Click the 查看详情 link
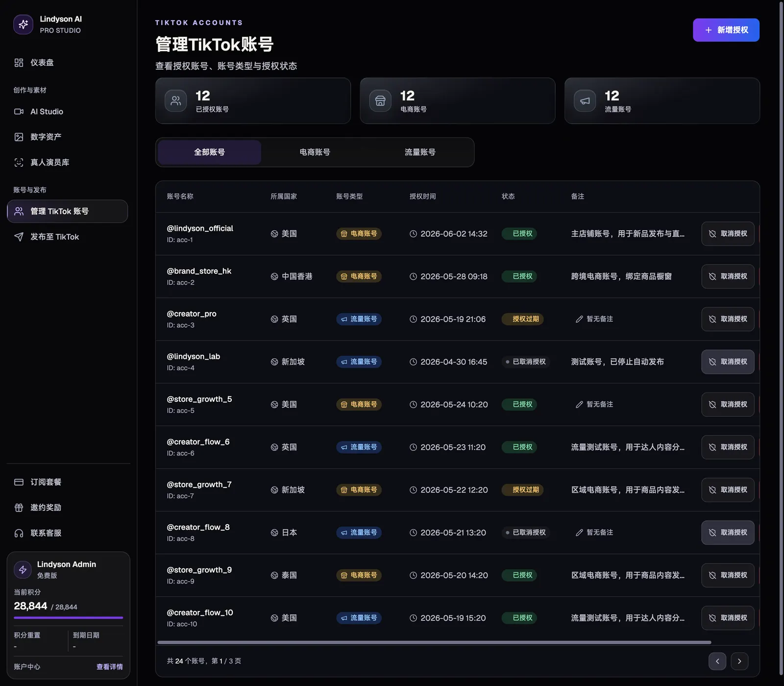 [110, 667]
